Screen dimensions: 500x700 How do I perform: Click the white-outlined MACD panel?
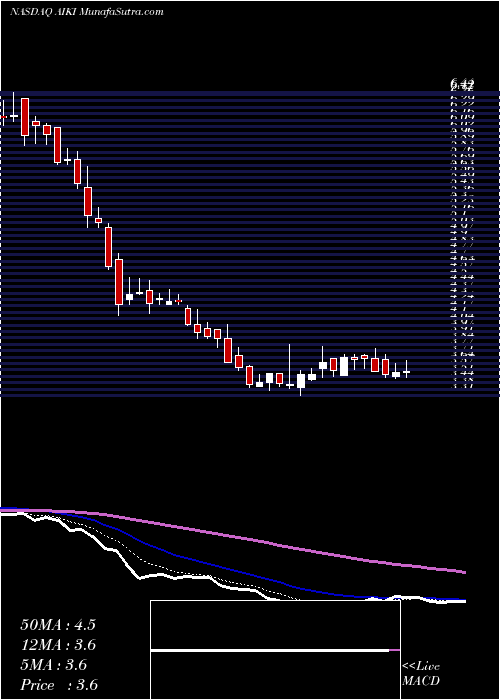(x=275, y=650)
